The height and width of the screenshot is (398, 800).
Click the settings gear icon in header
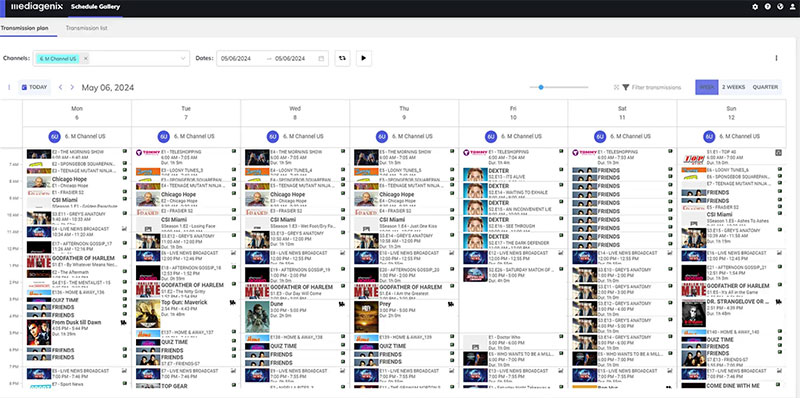(x=755, y=7)
